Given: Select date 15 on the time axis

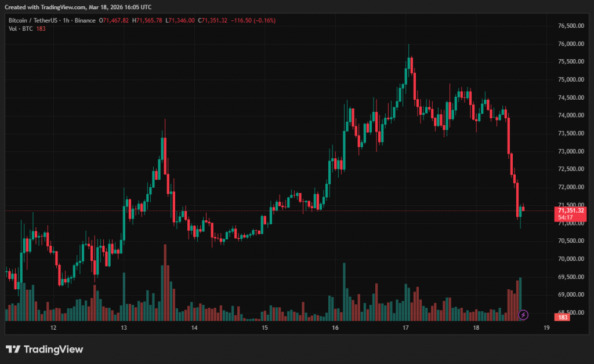Looking at the screenshot, I should coord(265,328).
